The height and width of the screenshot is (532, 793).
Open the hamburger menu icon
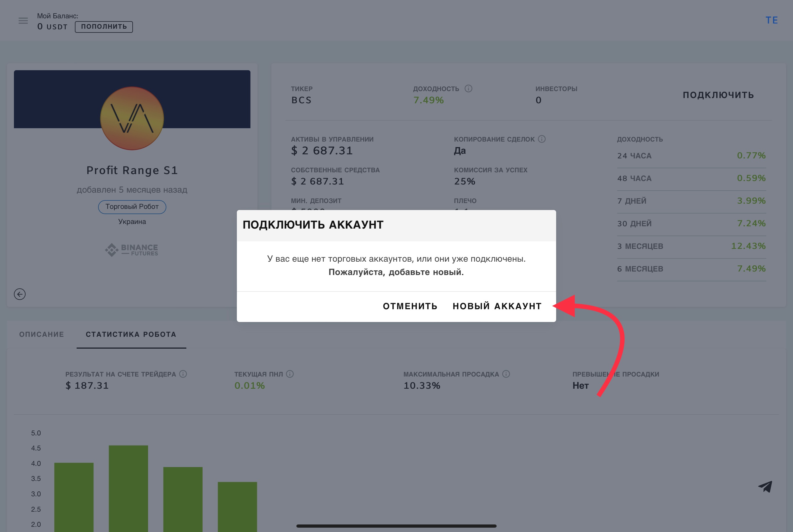click(23, 21)
